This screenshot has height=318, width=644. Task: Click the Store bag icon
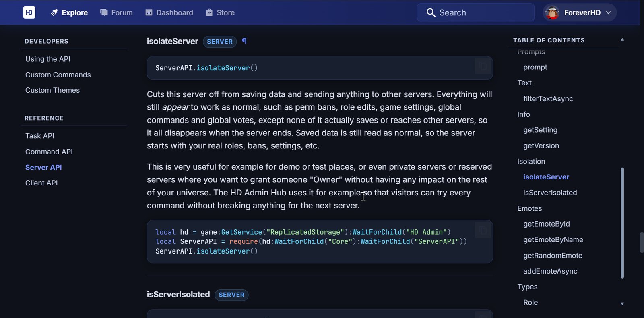[209, 12]
